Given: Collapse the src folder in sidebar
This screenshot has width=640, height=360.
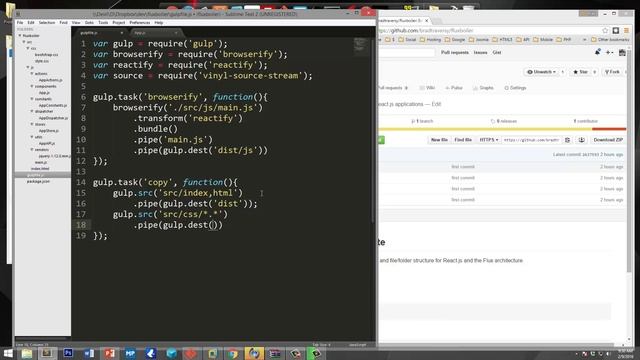Looking at the screenshot, I should [x=24, y=42].
